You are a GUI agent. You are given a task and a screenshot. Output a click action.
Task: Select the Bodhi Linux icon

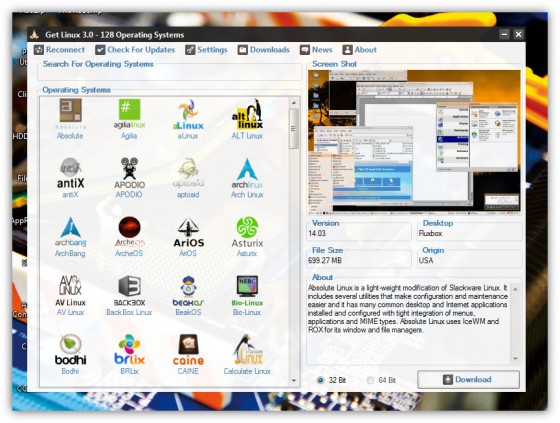70,350
